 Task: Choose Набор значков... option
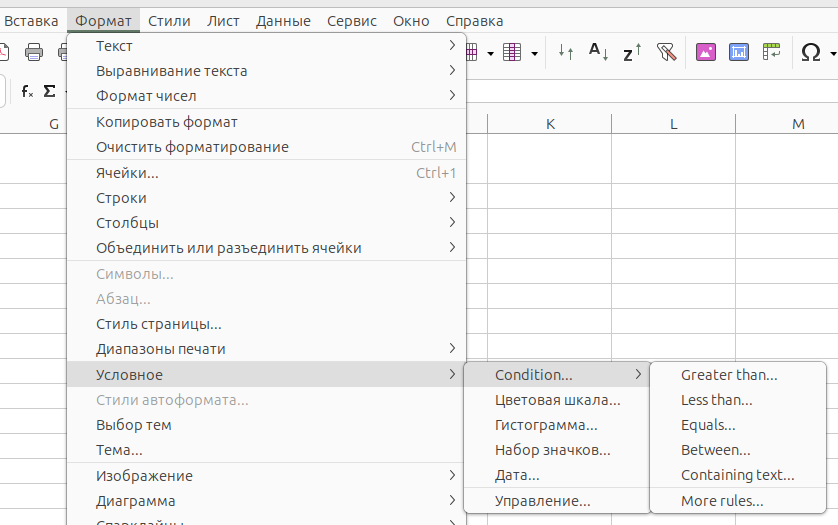pyautogui.click(x=557, y=450)
